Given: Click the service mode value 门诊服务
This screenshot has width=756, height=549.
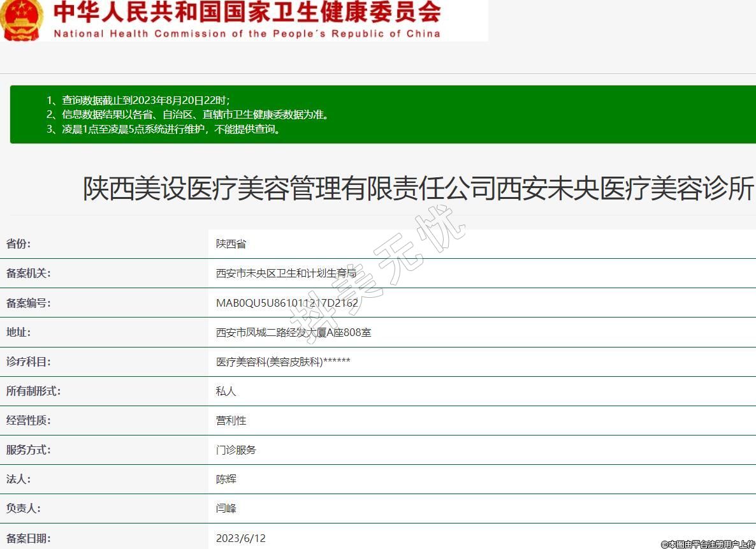Looking at the screenshot, I should pyautogui.click(x=236, y=450).
